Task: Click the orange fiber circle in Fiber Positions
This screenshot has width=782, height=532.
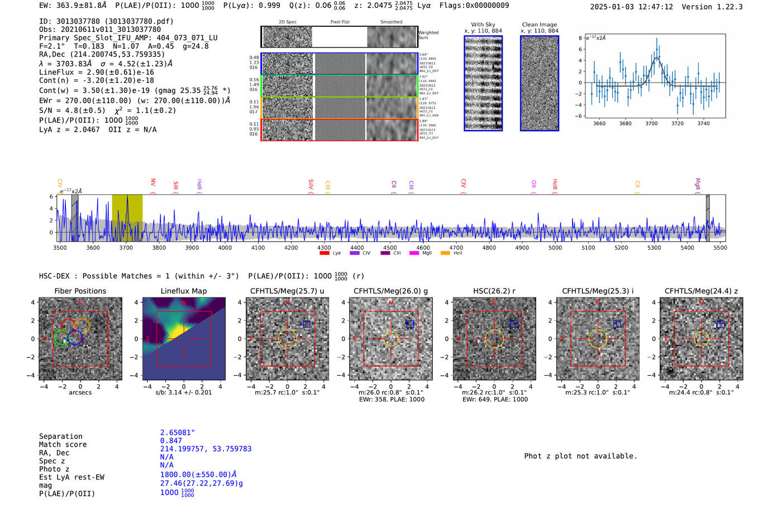Action: coord(82,325)
